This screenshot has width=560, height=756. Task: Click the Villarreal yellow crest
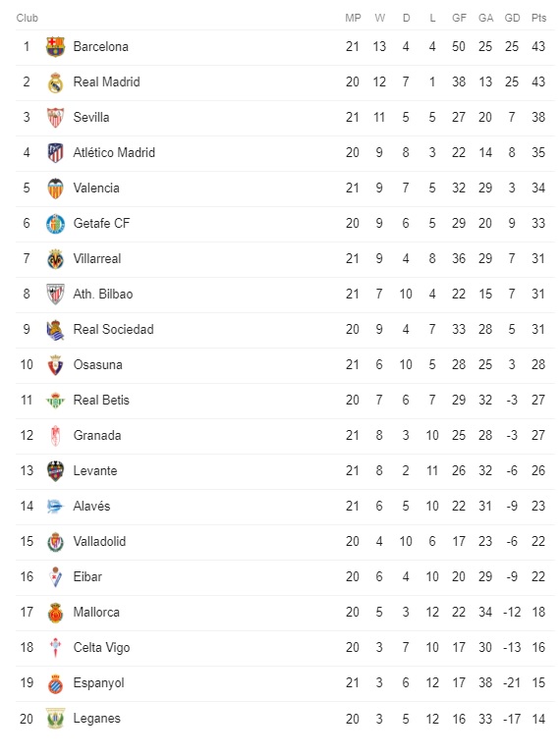click(55, 259)
